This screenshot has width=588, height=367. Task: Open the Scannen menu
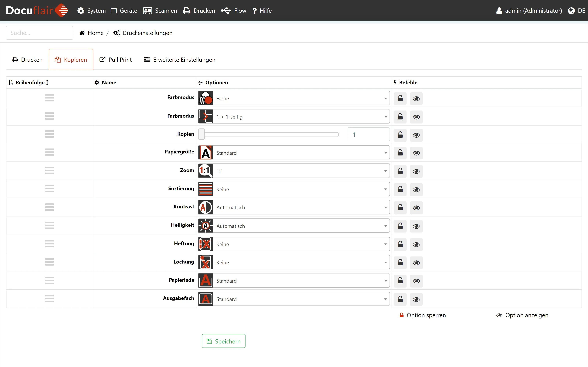click(x=160, y=11)
